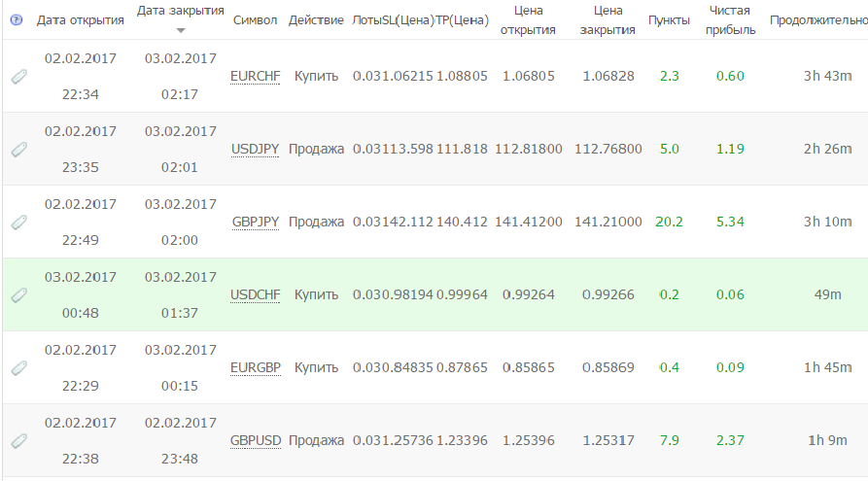Open the USDCHF symbol link
Viewport: 868px width, 481px height.
[x=256, y=295]
